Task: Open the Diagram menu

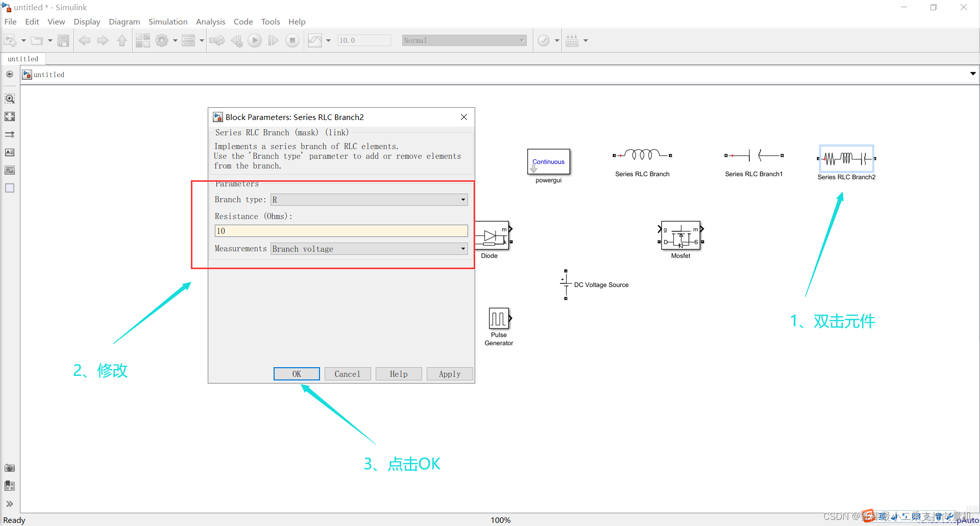Action: [125, 21]
